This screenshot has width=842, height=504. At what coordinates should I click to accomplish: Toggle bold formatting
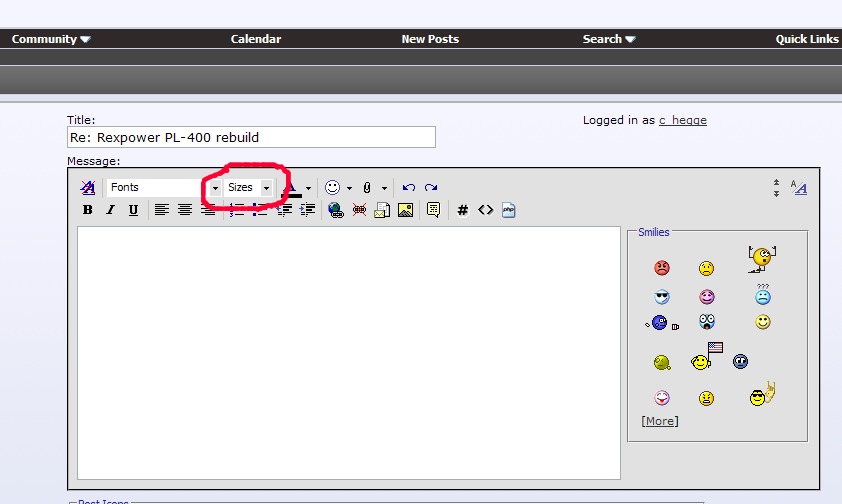pyautogui.click(x=88, y=210)
